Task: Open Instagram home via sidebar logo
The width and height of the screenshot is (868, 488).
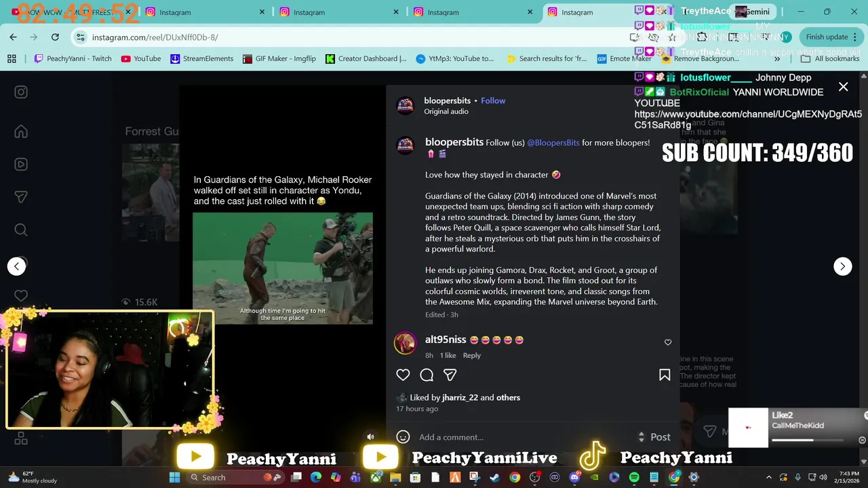Action: click(x=21, y=92)
